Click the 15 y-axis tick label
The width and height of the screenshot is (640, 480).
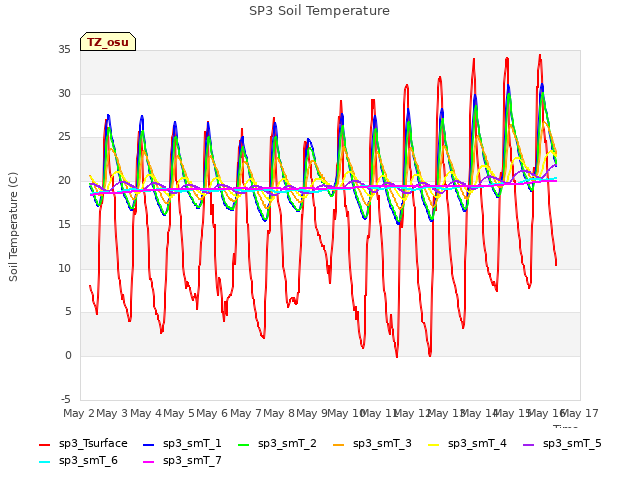click(x=64, y=224)
